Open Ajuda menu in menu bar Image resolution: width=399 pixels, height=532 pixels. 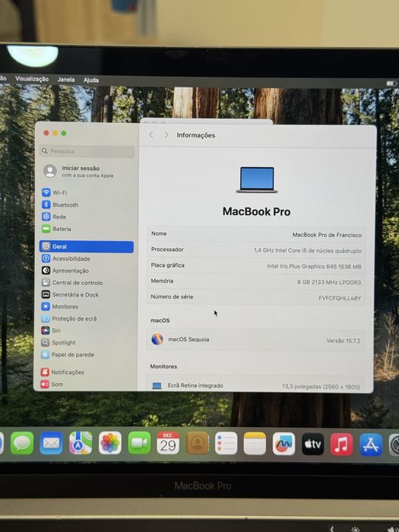[91, 80]
